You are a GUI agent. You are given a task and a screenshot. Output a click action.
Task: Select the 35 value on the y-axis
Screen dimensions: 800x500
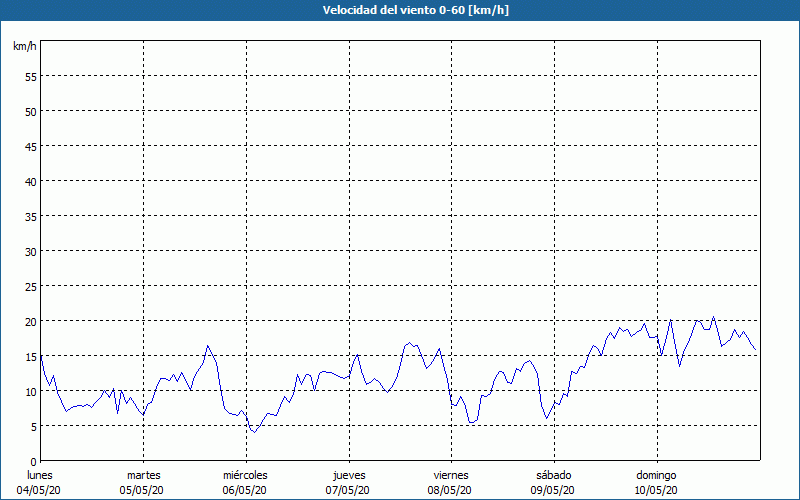click(x=31, y=216)
